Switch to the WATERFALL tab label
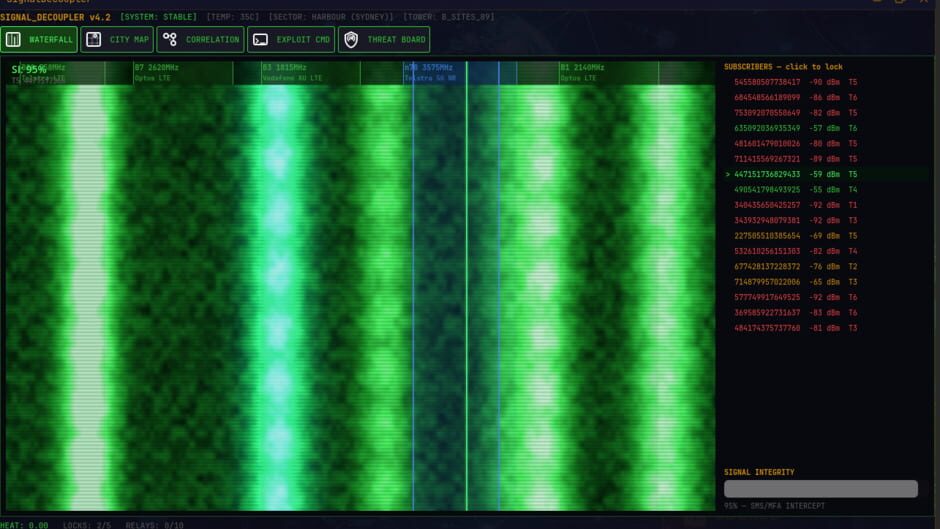The width and height of the screenshot is (940, 529). pyautogui.click(x=51, y=40)
